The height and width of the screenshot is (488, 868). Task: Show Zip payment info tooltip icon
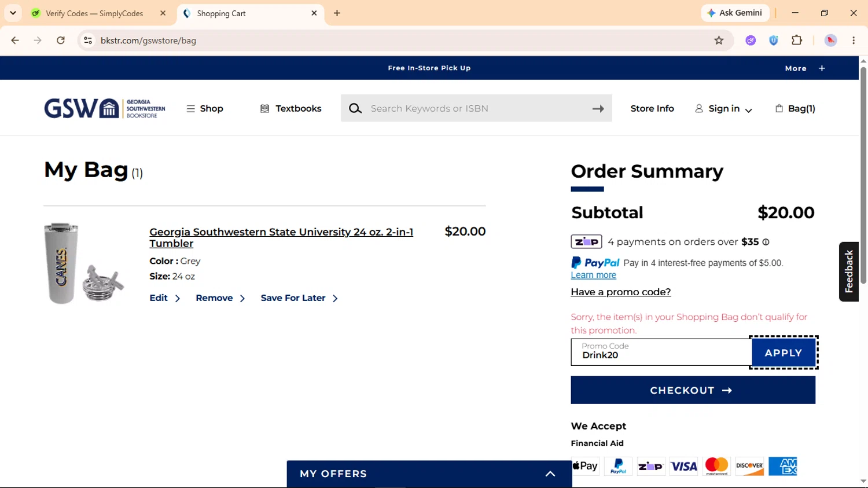point(766,242)
